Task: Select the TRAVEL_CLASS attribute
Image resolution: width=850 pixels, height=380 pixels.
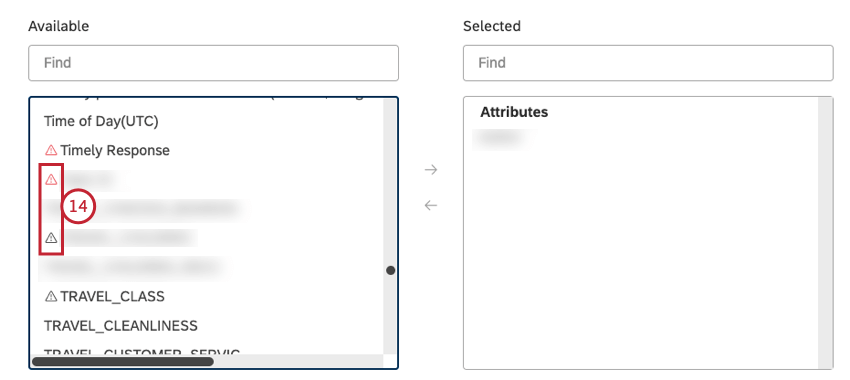Action: (x=112, y=297)
